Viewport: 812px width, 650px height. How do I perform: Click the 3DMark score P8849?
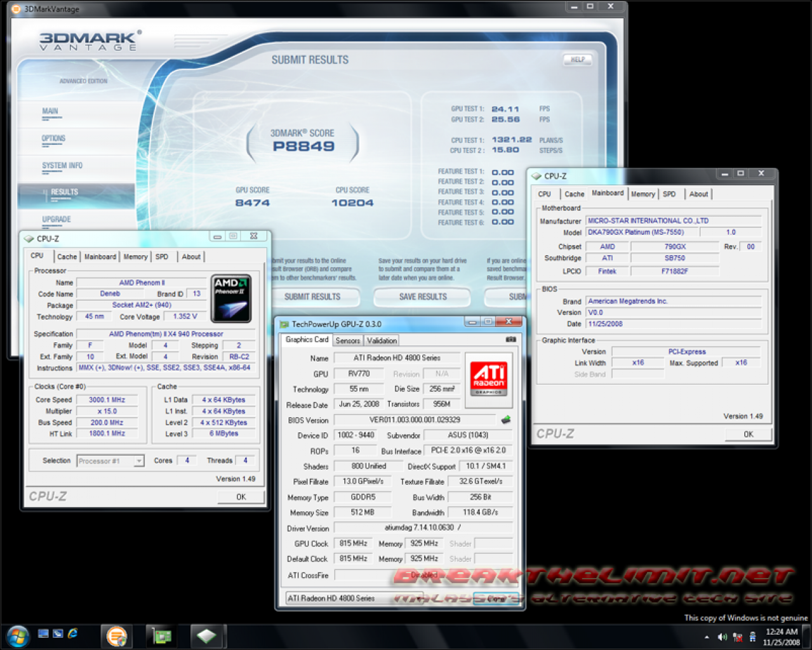[303, 147]
